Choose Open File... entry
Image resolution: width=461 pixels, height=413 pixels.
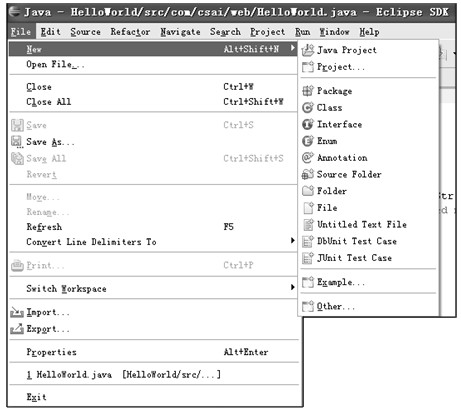pyautogui.click(x=153, y=65)
